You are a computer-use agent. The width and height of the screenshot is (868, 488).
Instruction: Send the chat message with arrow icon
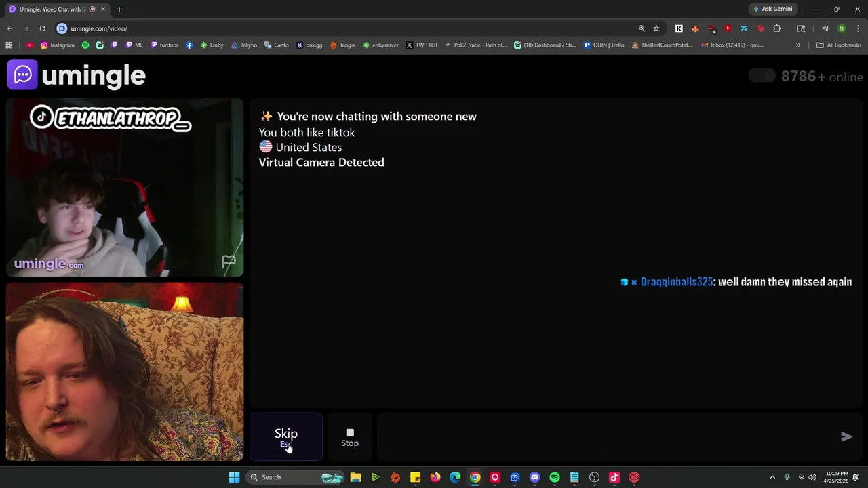(x=846, y=437)
